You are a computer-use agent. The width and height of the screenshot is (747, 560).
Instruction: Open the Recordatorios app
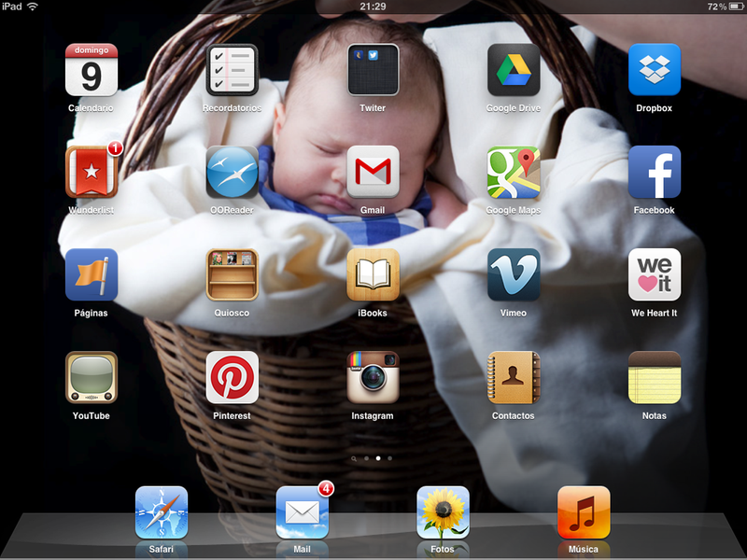point(232,70)
